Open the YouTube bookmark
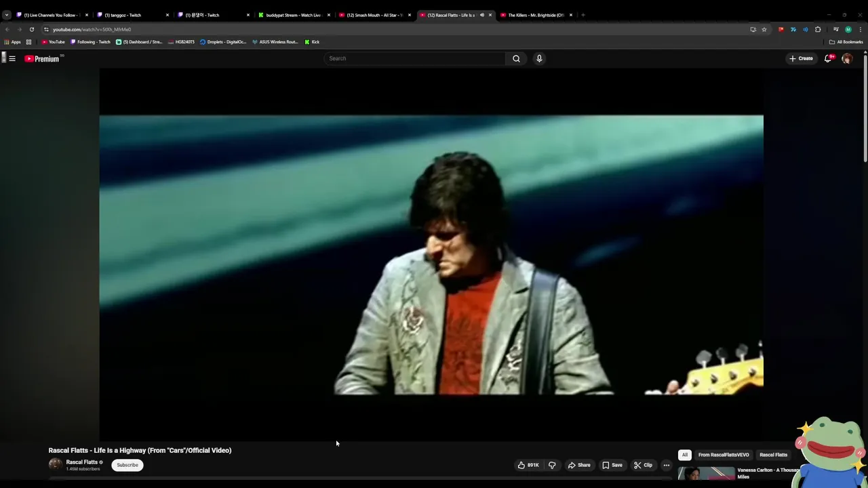 point(53,42)
